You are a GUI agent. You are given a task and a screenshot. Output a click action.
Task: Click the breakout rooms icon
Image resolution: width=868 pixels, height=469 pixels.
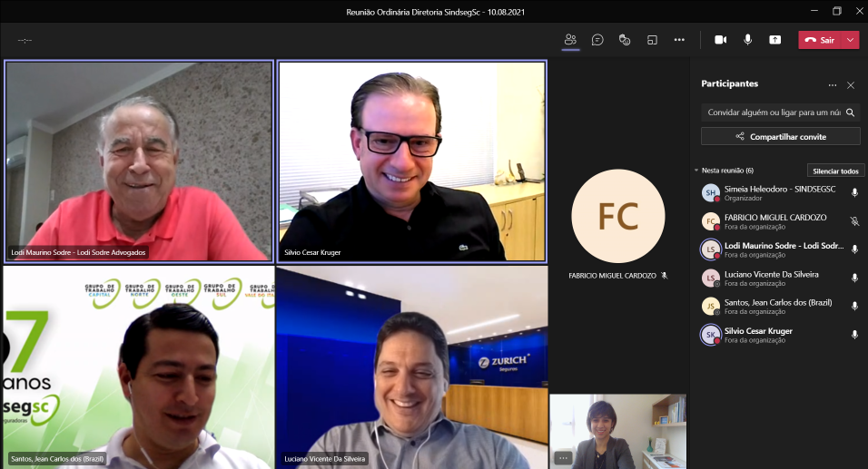click(x=652, y=40)
